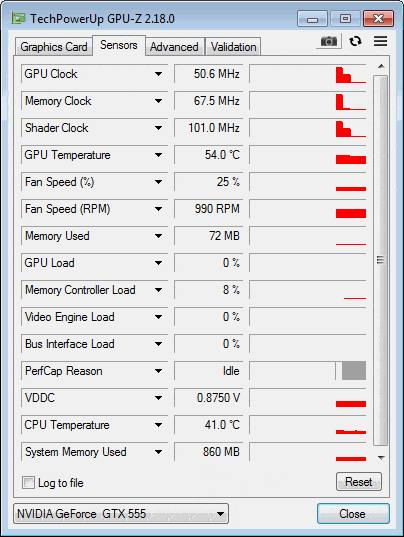This screenshot has height=537, width=404.
Task: Click the Close button
Action: (x=353, y=514)
